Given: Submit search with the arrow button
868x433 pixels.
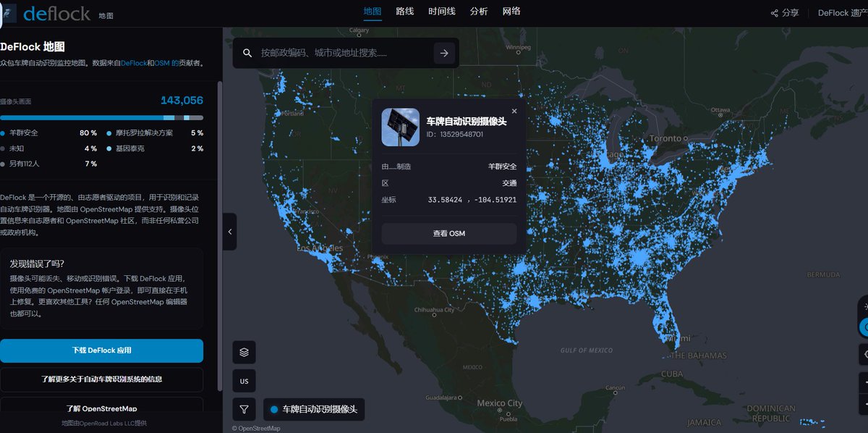Looking at the screenshot, I should tap(444, 53).
